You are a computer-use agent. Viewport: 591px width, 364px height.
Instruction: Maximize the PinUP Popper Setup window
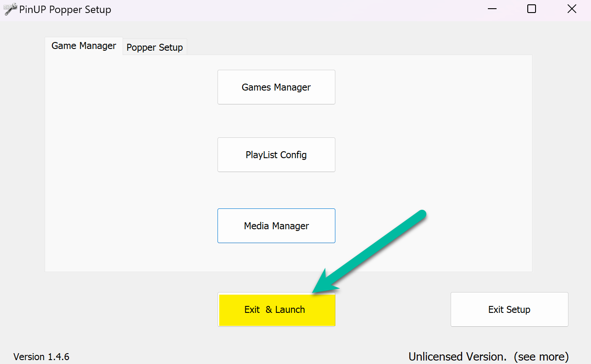coord(532,9)
